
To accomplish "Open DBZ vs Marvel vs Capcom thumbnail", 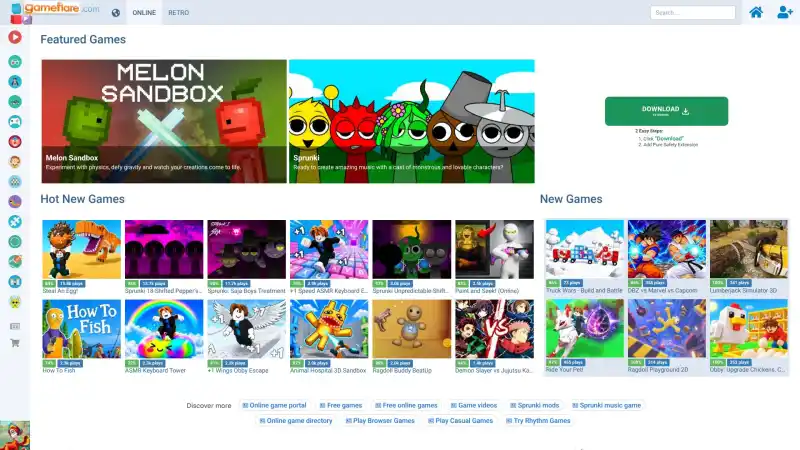I will [x=667, y=249].
